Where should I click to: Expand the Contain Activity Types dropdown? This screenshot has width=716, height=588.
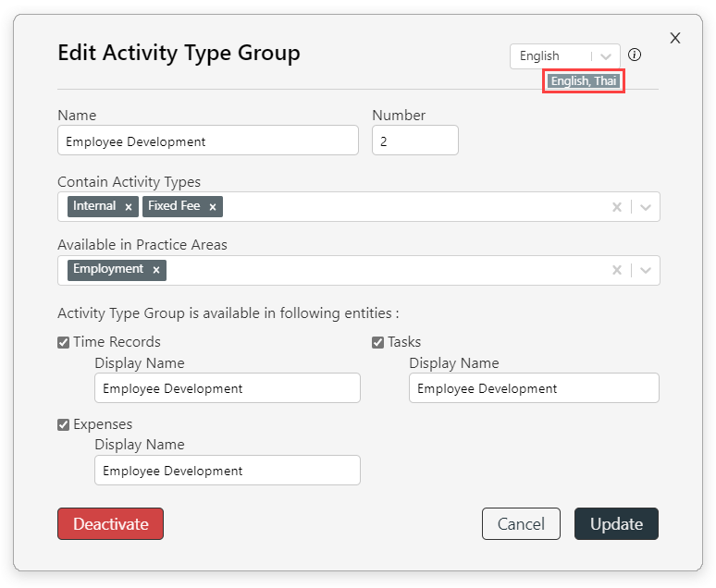[645, 207]
